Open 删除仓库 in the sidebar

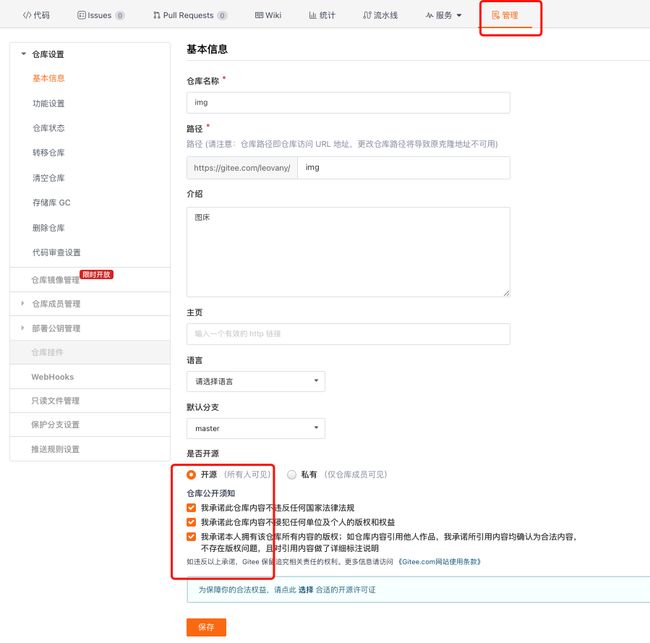click(49, 228)
